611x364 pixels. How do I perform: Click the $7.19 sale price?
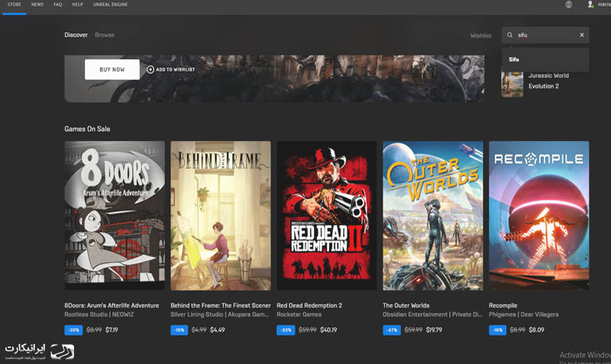click(x=112, y=330)
